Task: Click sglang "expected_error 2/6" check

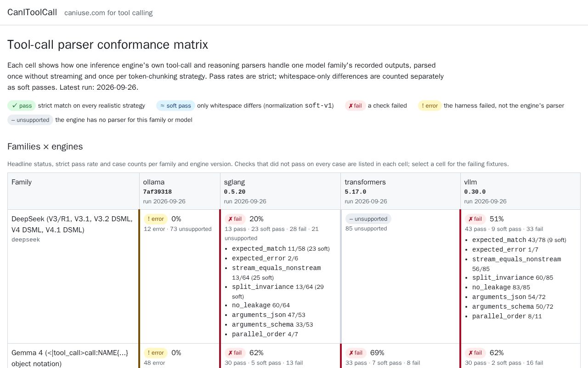Action: [x=265, y=259]
